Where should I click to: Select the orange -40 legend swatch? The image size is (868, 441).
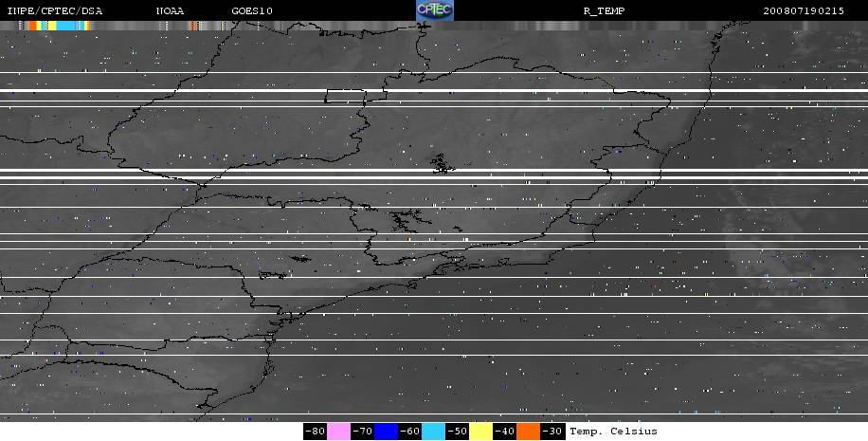(529, 431)
